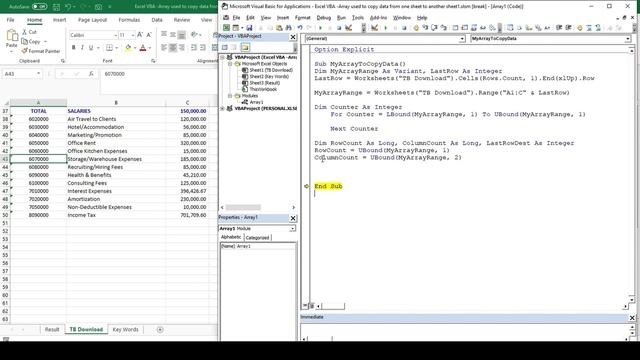Click the Paste icon in VBA toolbar
The image size is (640, 360).
(279, 28)
